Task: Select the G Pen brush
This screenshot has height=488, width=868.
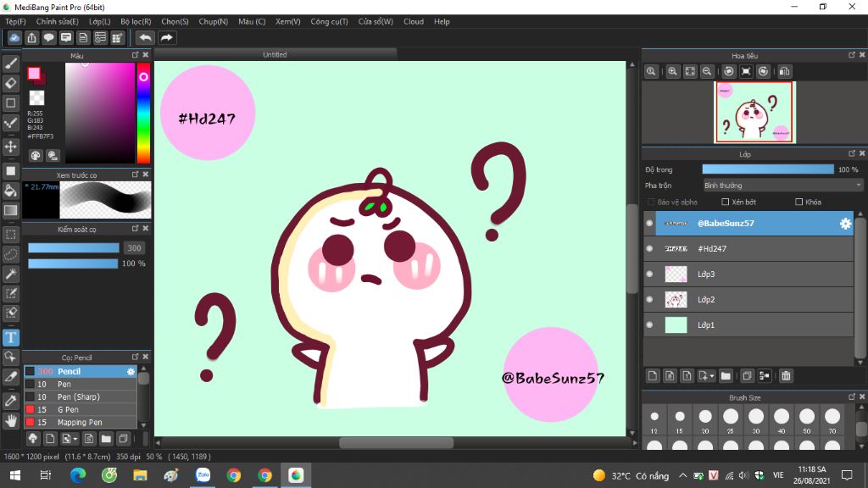Action: pyautogui.click(x=81, y=409)
